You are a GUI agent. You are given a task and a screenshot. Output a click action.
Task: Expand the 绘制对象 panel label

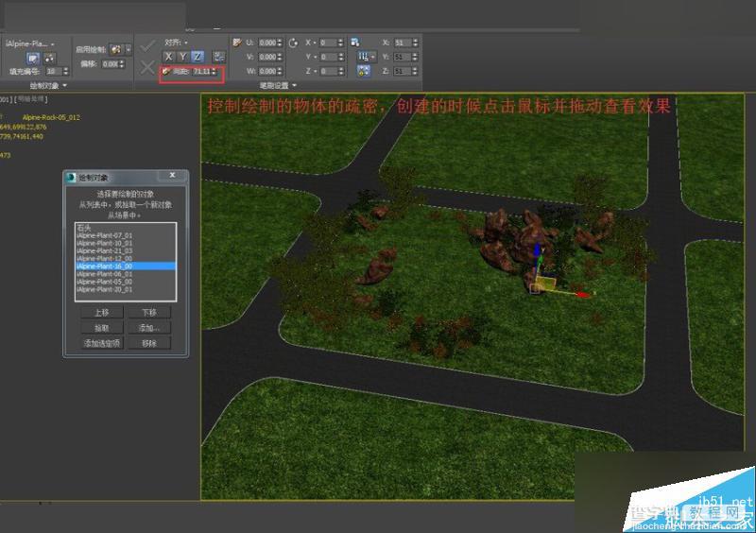pos(48,86)
